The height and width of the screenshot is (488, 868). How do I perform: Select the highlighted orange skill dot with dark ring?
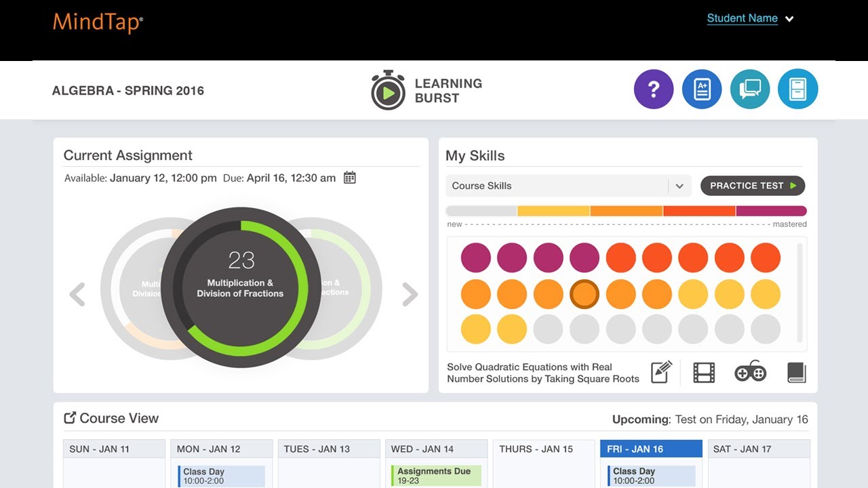pos(585,294)
